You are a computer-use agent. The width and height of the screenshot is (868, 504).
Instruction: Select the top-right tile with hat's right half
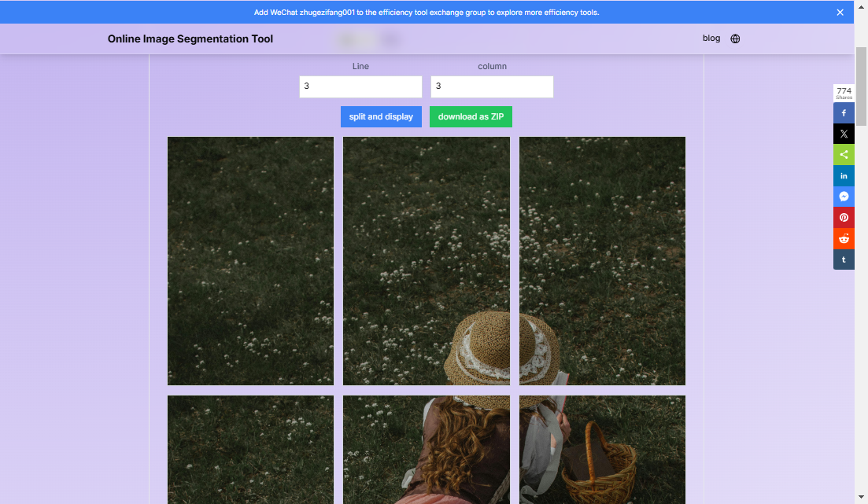point(602,260)
